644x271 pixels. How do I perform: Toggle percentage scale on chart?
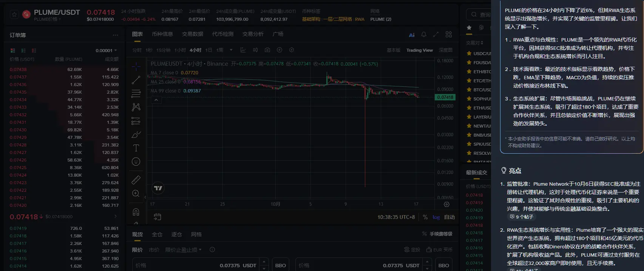click(425, 217)
